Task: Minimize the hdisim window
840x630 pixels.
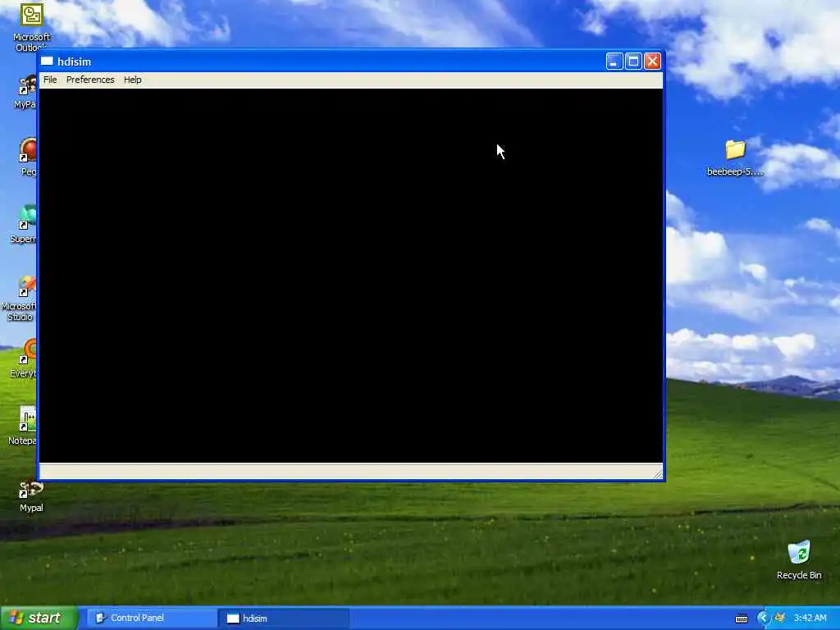Action: point(614,62)
